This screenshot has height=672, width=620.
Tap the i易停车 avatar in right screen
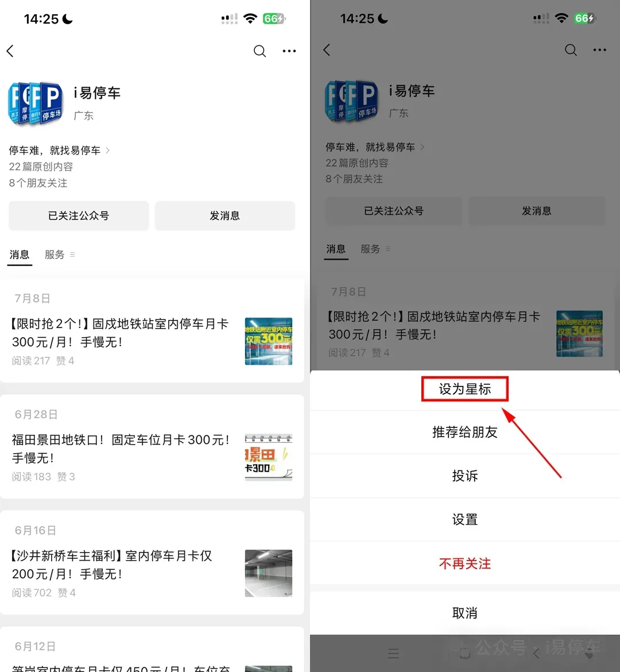(x=351, y=101)
